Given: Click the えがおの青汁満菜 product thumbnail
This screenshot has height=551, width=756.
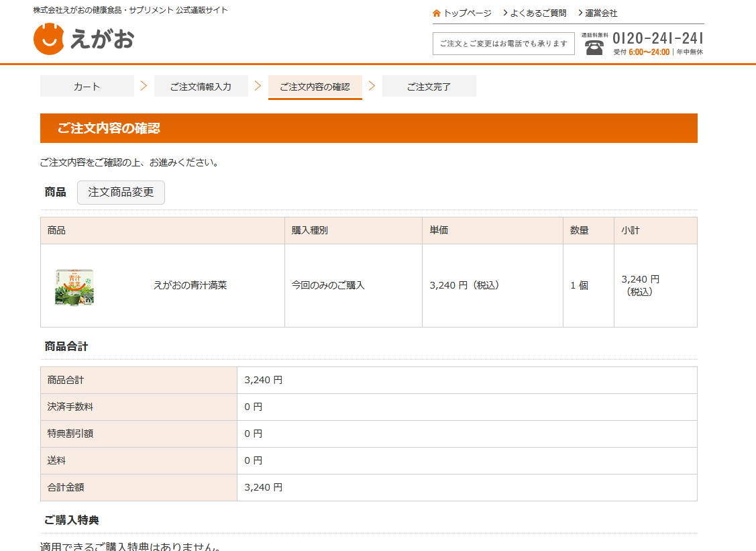Looking at the screenshot, I should (74, 287).
